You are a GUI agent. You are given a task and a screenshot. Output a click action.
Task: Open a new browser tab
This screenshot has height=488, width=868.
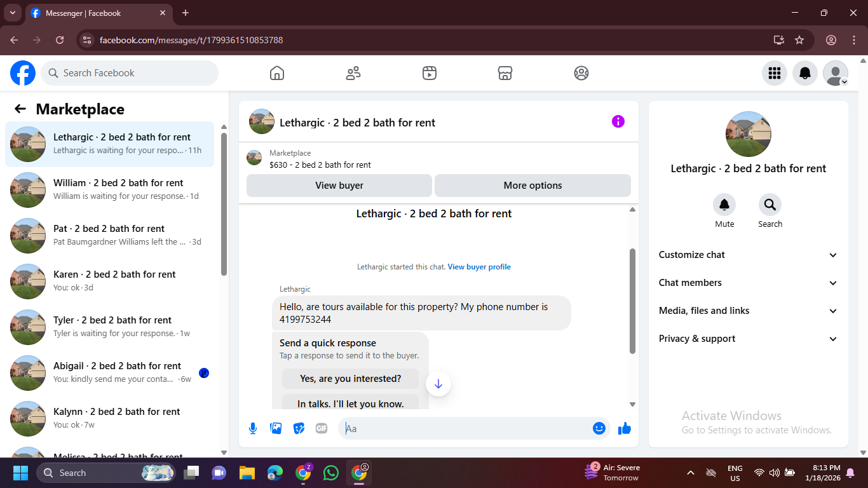coord(186,13)
